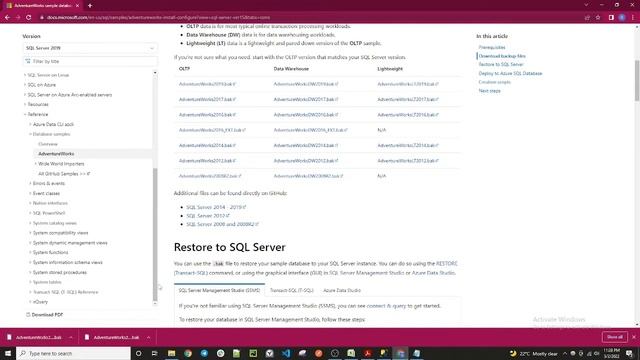640x360 pixels.
Task: Jump to Next steps in article nav
Action: click(x=489, y=91)
